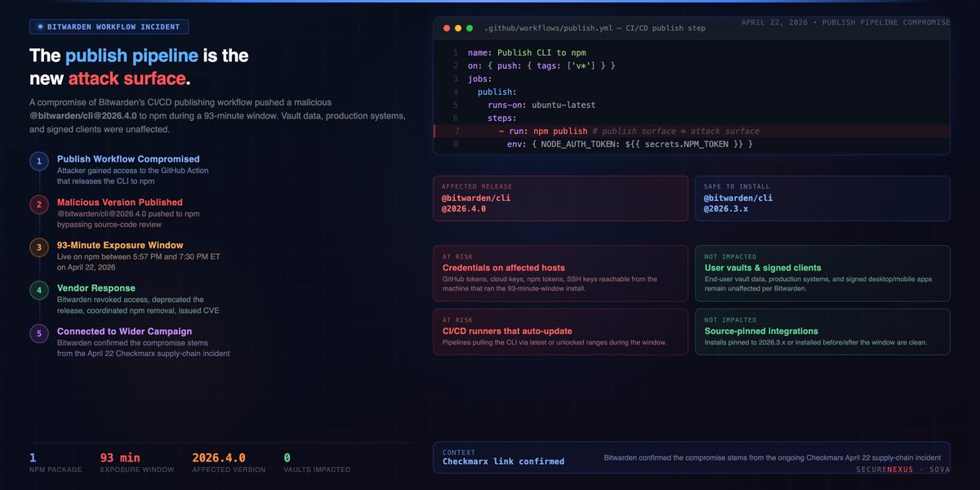Select step circle 1 Publish Workflow Compromised

38,161
